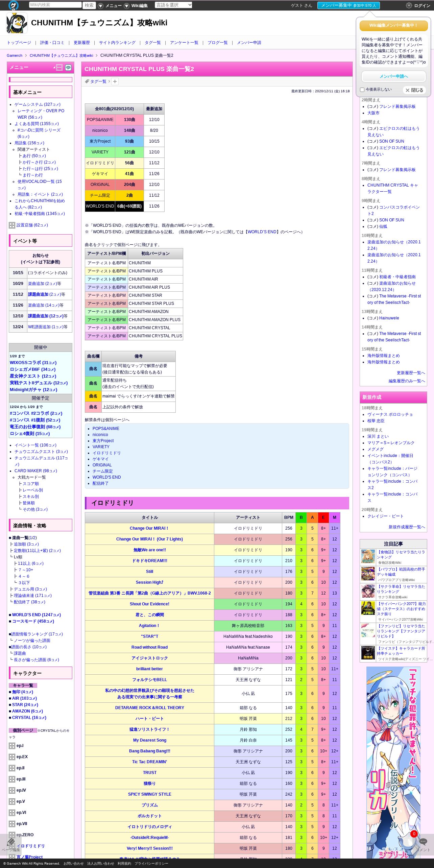Open the 大阪市 recent update link
Viewport: 434px width, 868px height.
pos(373,113)
